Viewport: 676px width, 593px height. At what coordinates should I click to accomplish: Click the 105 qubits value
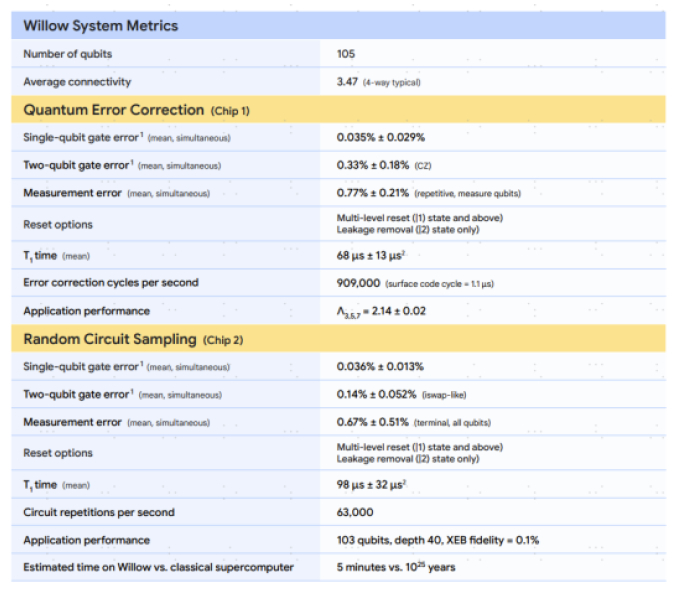point(347,54)
